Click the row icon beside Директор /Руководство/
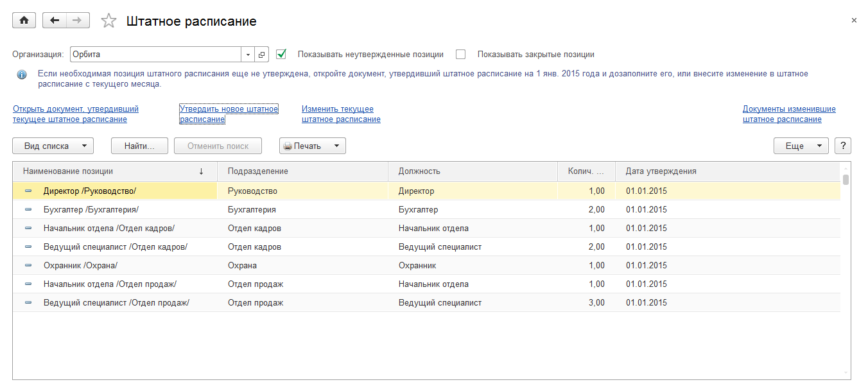The height and width of the screenshot is (389, 868). coord(28,191)
